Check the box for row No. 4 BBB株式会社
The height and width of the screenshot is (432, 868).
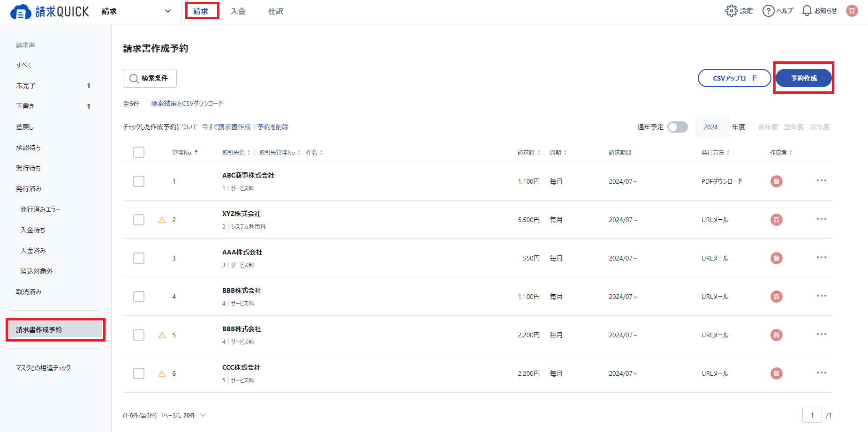[x=139, y=297]
